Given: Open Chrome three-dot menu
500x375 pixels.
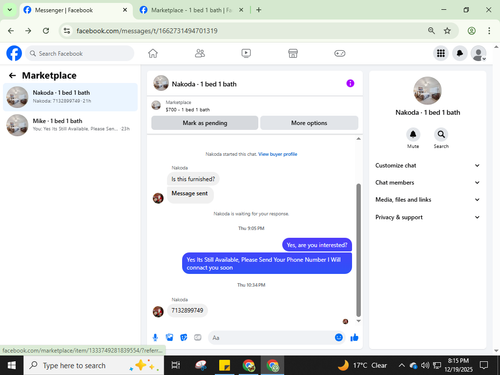Looking at the screenshot, I should tap(489, 31).
